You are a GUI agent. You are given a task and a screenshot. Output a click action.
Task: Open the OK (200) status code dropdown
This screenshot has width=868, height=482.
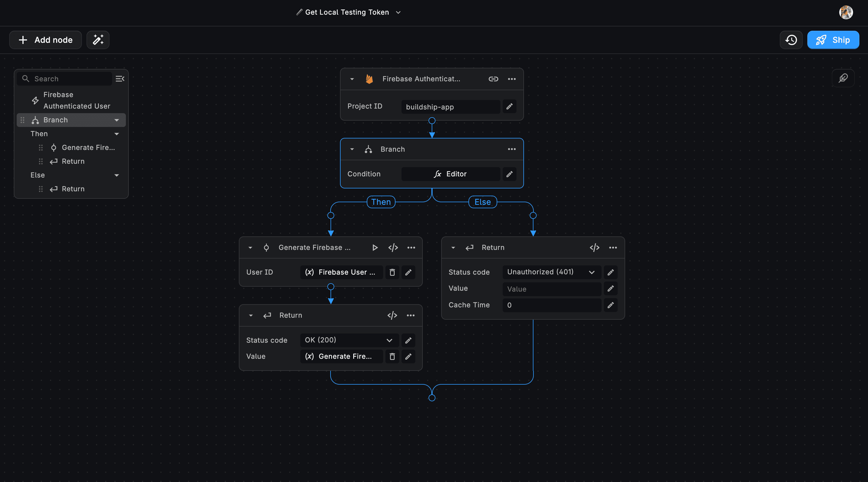pos(349,340)
